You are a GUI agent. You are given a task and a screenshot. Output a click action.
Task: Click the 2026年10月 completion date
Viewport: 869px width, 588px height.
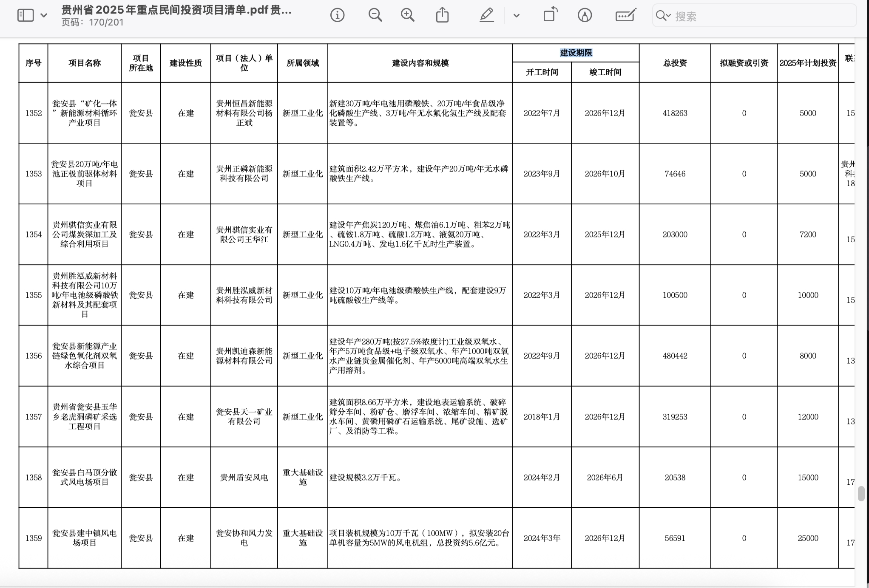click(x=605, y=174)
